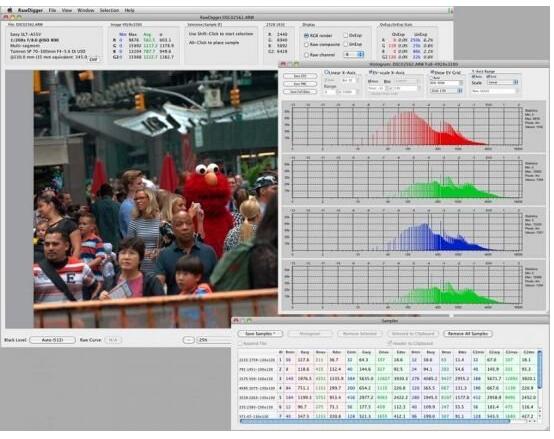Open the File menu
The image size is (554, 439).
coord(52,10)
